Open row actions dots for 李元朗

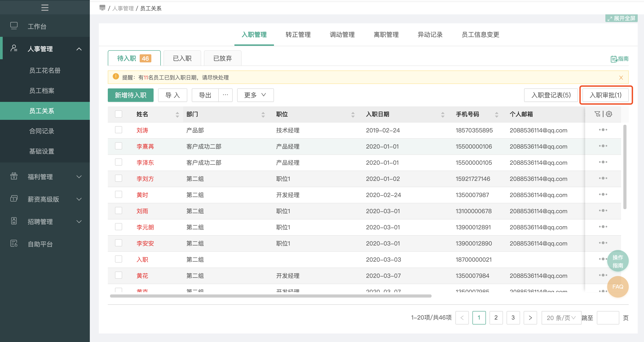click(603, 227)
